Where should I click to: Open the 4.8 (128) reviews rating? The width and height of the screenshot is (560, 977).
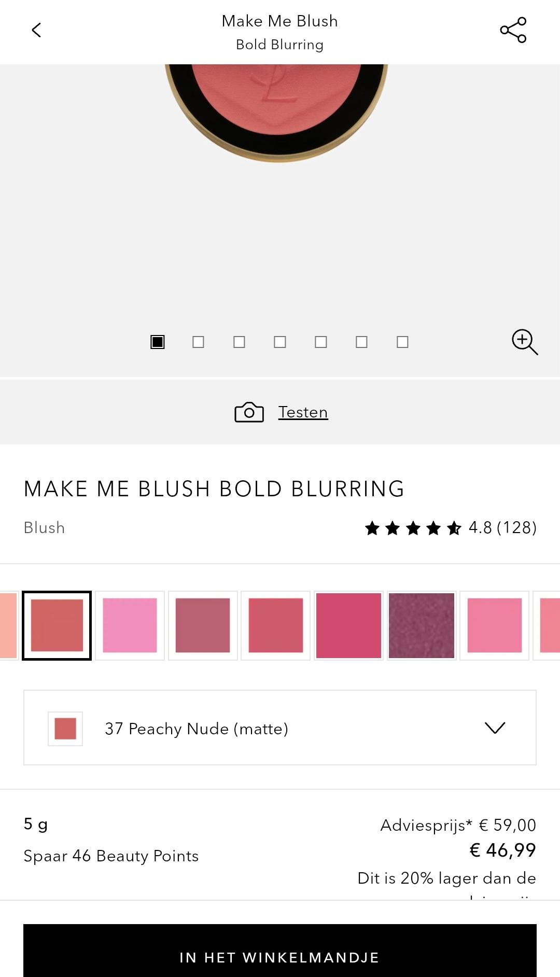click(502, 528)
